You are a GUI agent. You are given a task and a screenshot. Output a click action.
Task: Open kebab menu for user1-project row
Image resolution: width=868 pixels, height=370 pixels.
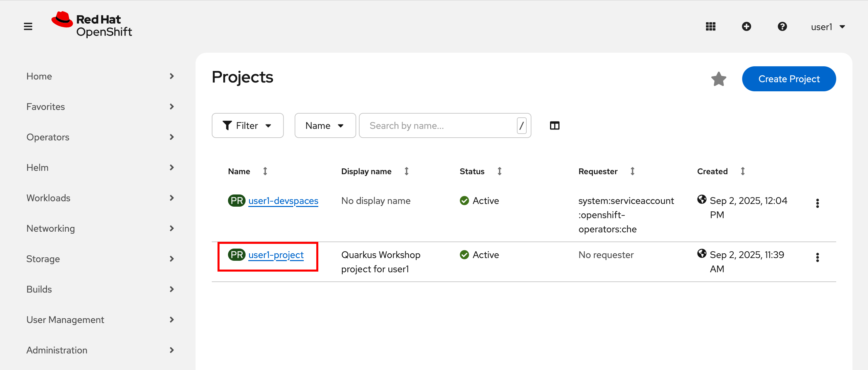pos(817,257)
